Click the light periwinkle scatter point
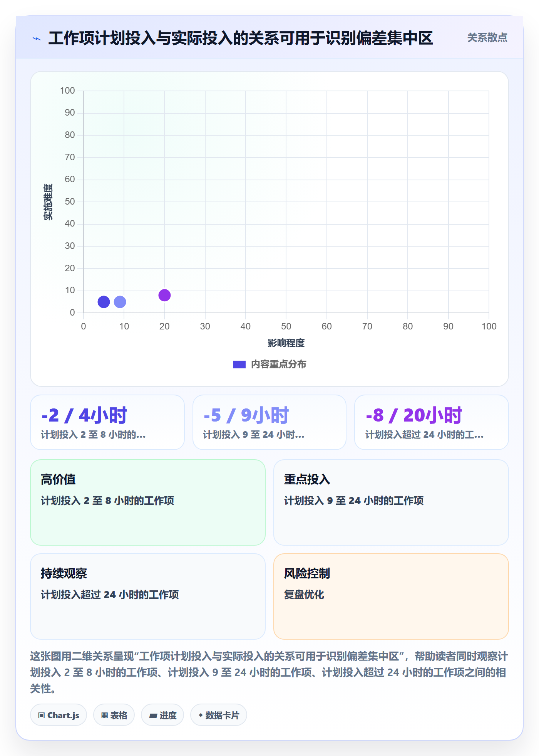The image size is (539, 756). click(120, 302)
